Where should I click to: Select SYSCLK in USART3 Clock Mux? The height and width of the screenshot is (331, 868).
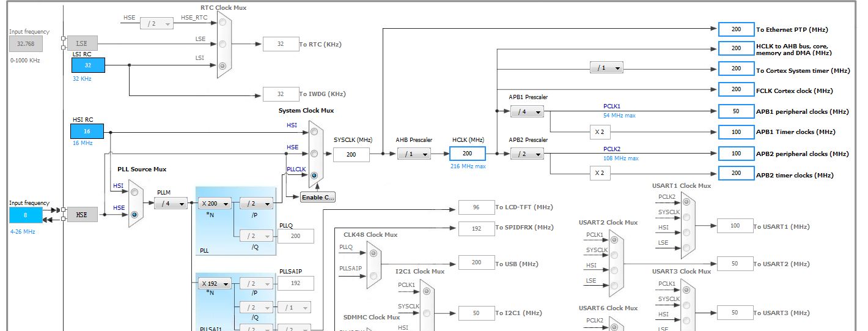point(688,305)
